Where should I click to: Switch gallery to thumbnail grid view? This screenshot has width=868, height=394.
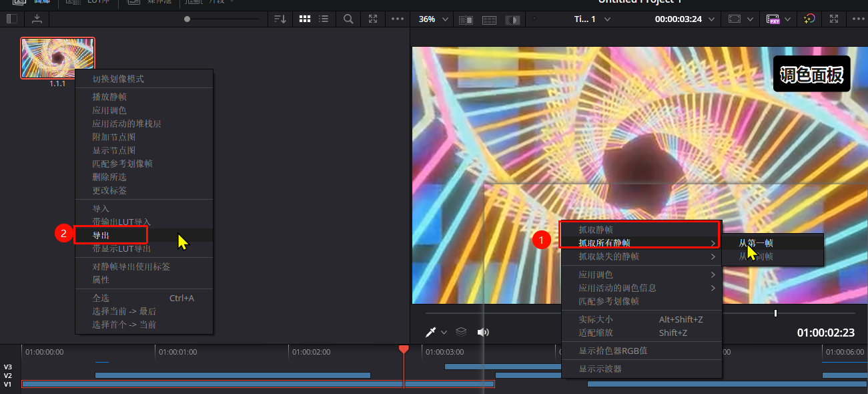305,19
